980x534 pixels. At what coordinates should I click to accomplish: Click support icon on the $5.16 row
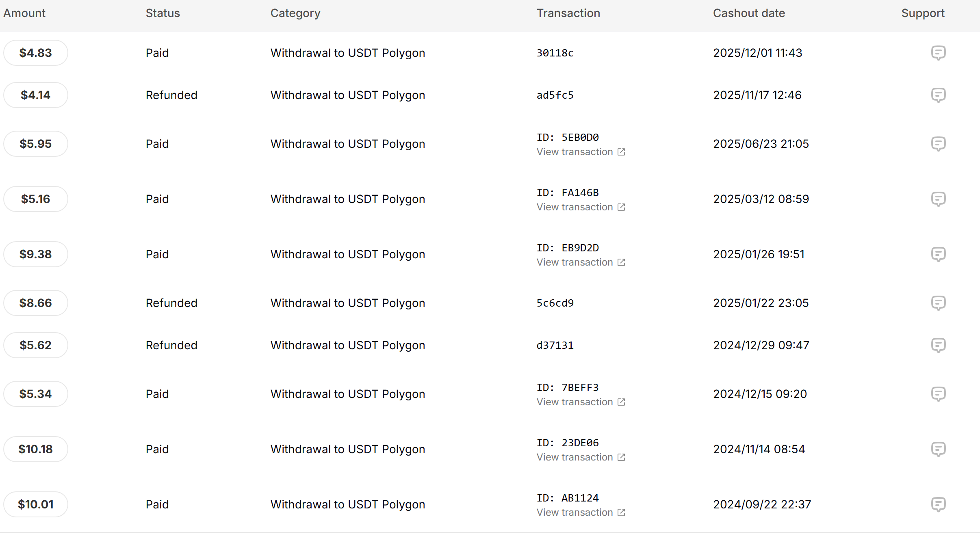[938, 199]
